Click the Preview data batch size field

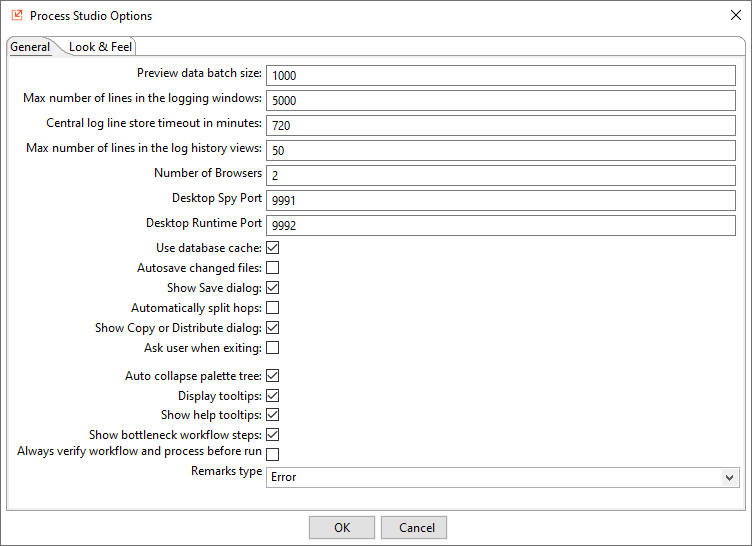coord(502,76)
